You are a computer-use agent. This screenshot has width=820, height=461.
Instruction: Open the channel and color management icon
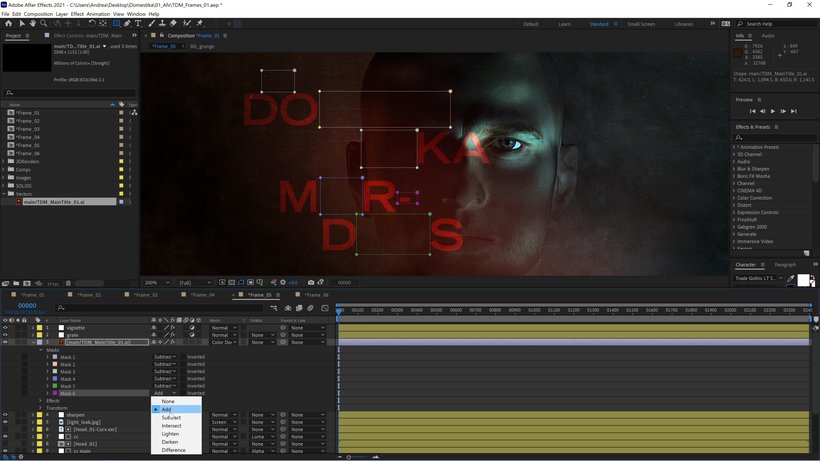[274, 282]
